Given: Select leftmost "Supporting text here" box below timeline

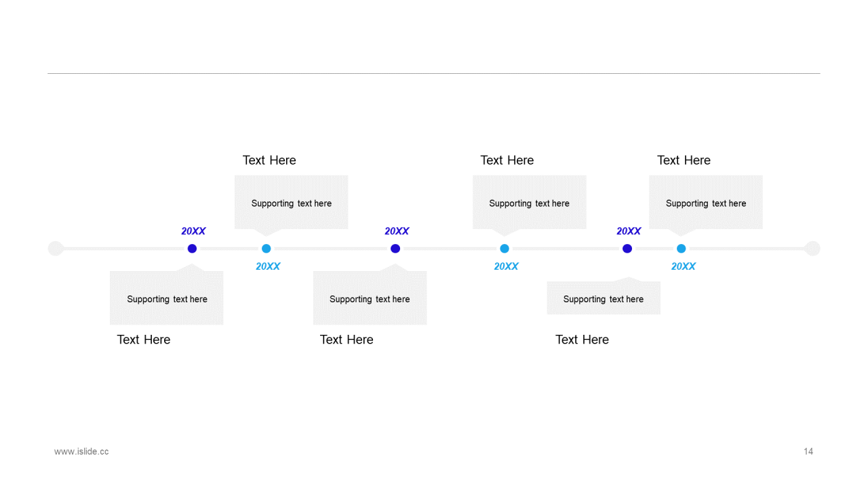Looking at the screenshot, I should pyautogui.click(x=167, y=299).
